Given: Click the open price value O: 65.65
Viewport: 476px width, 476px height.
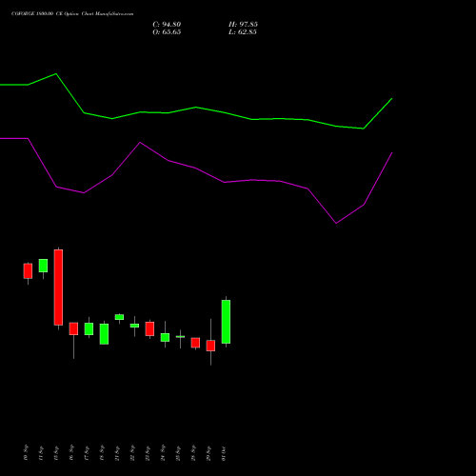Looking at the screenshot, I should point(167,32).
